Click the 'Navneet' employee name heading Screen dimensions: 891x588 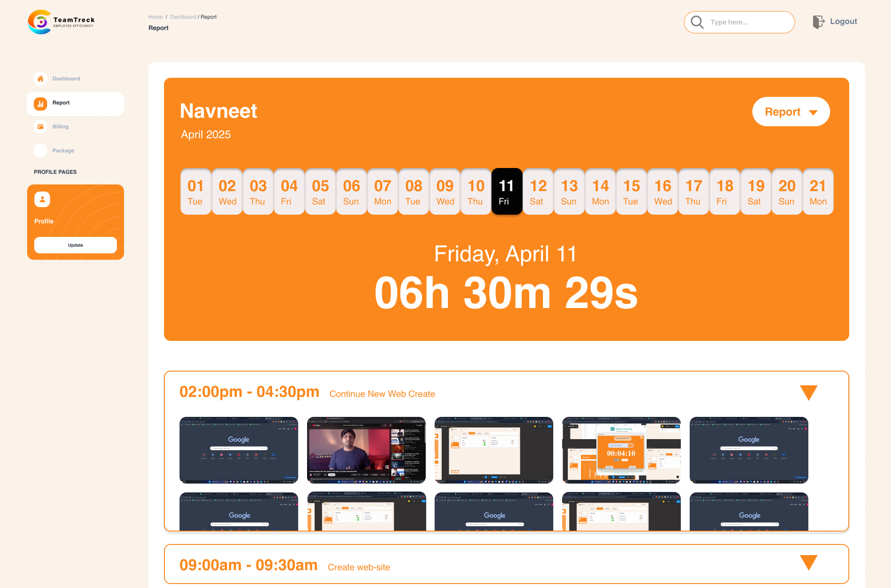(219, 111)
